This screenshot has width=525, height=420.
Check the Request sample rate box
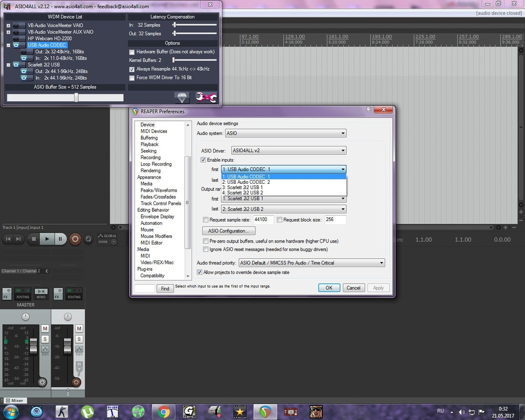[206, 220]
